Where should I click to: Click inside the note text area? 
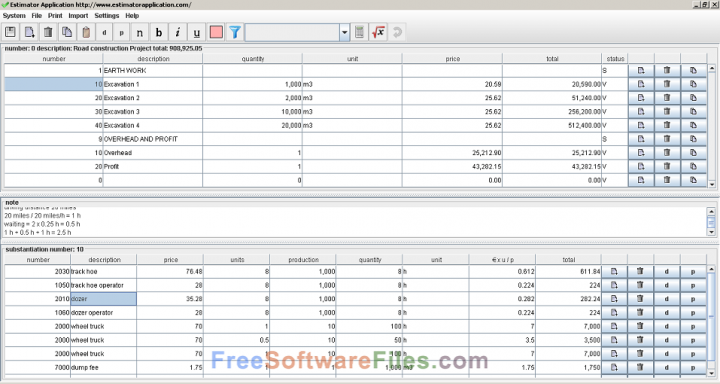pos(354,222)
